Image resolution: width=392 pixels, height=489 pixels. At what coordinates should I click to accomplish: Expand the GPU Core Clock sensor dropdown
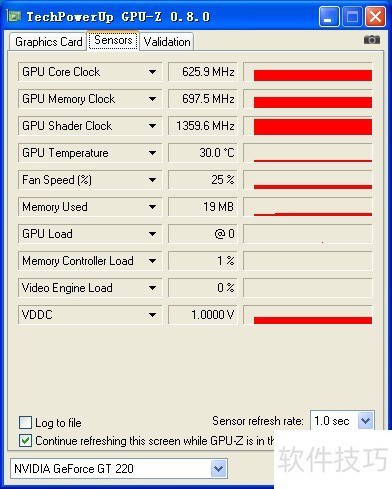tap(152, 72)
